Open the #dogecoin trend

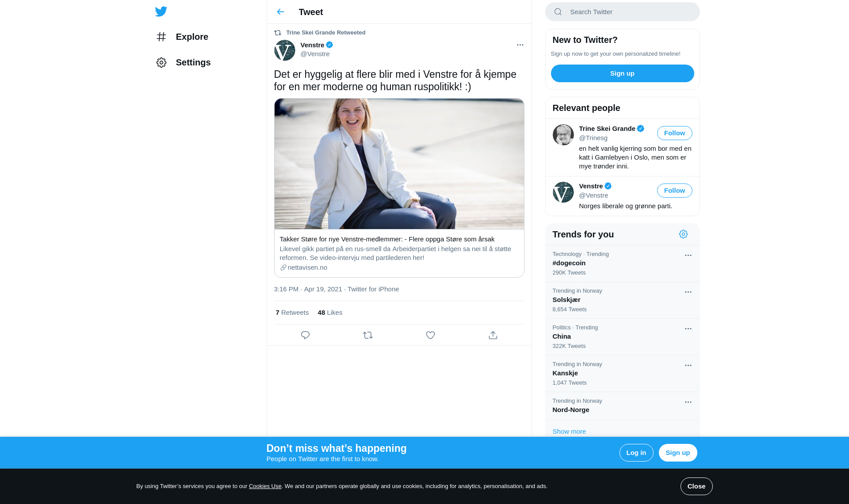(622, 263)
